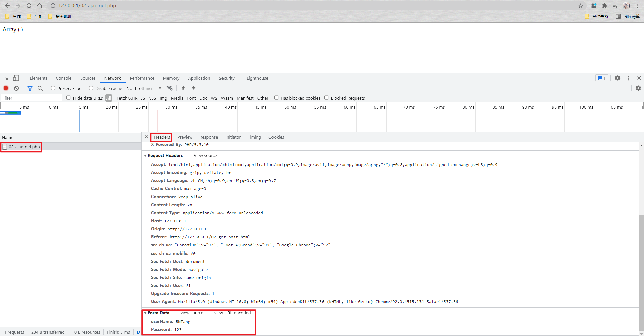644x336 pixels.
Task: Show the Cookies tab of the request
Action: tap(276, 137)
